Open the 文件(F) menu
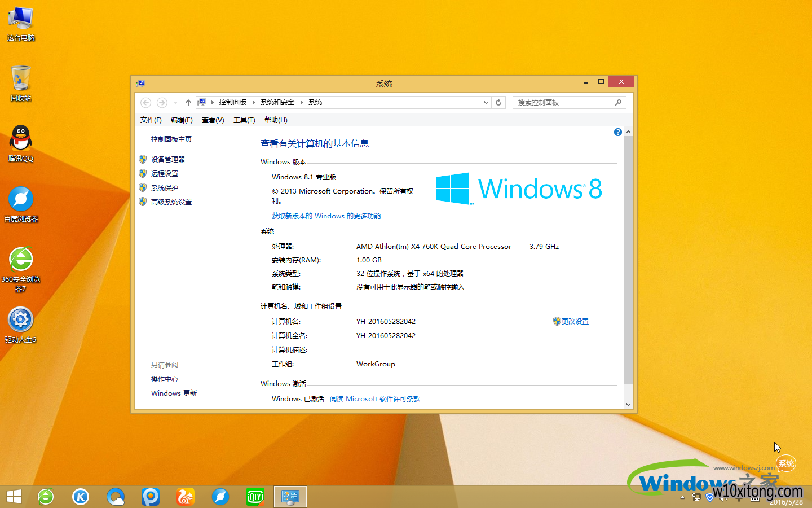The image size is (812, 508). [x=151, y=120]
